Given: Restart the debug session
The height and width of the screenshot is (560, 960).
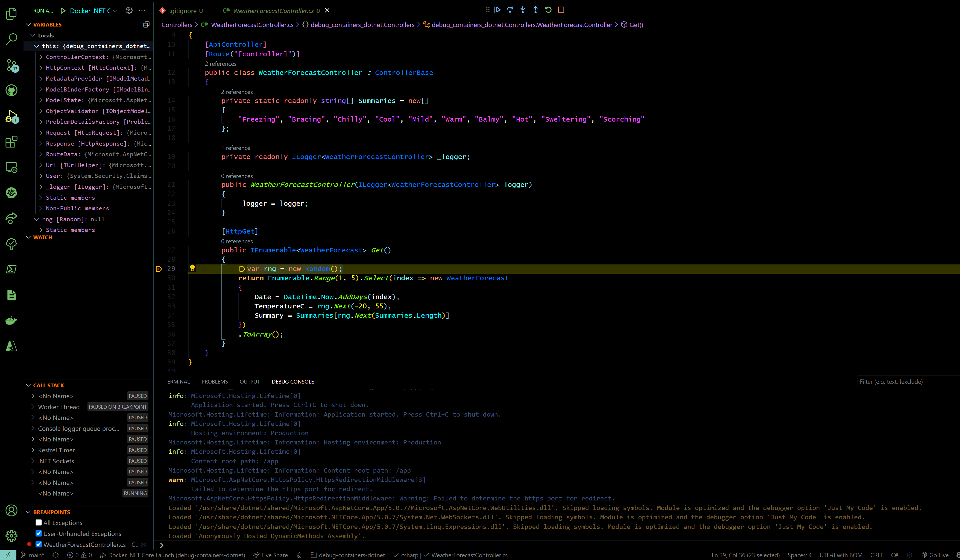Looking at the screenshot, I should 548,10.
